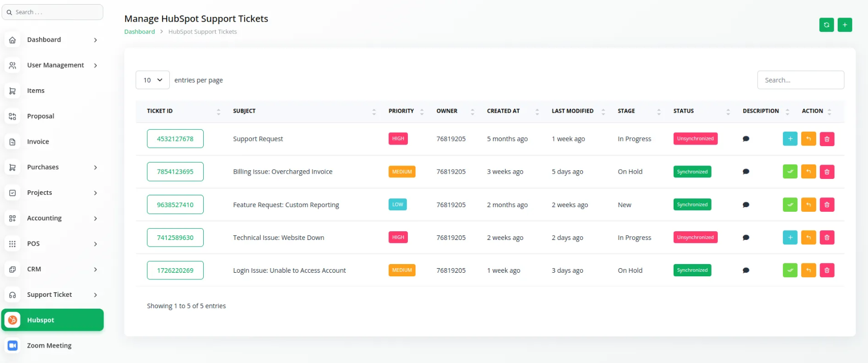868x363 pixels.
Task: Click the Dashboard breadcrumb link
Action: pyautogui.click(x=140, y=32)
